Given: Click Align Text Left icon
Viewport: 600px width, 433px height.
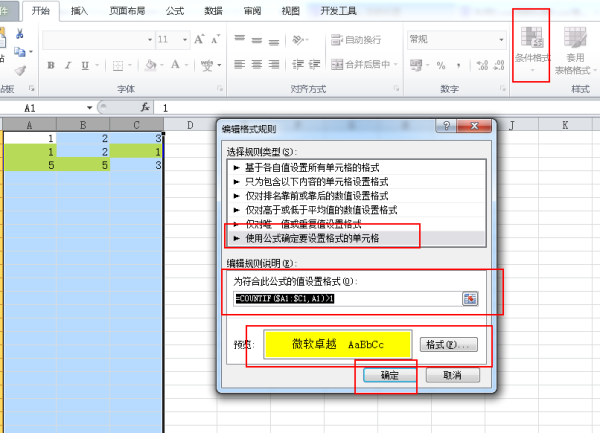Looking at the screenshot, I should [240, 64].
